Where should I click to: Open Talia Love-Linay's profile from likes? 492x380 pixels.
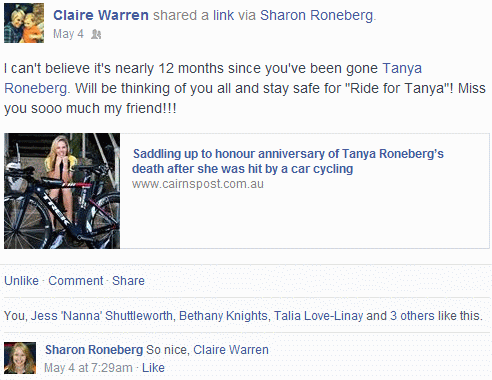point(318,316)
